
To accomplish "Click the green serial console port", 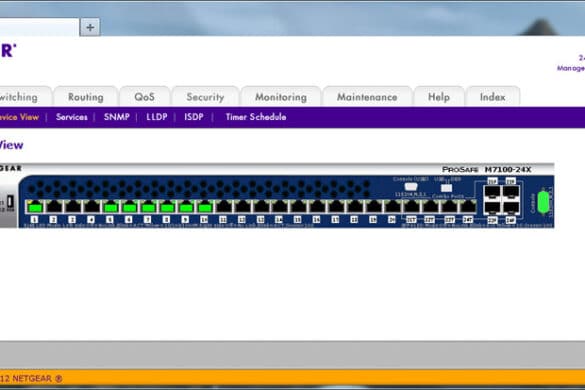I will 544,202.
